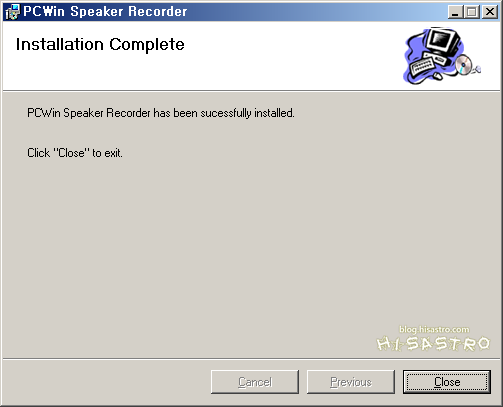Viewport: 503px width, 407px height.
Task: Minimize the PCWin Speaker Recorder window
Action: click(455, 12)
